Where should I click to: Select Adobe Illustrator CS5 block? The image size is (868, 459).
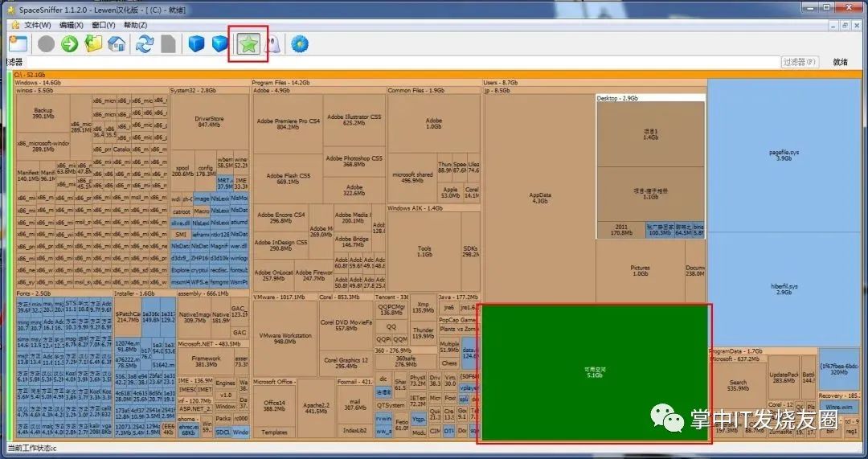pos(354,120)
